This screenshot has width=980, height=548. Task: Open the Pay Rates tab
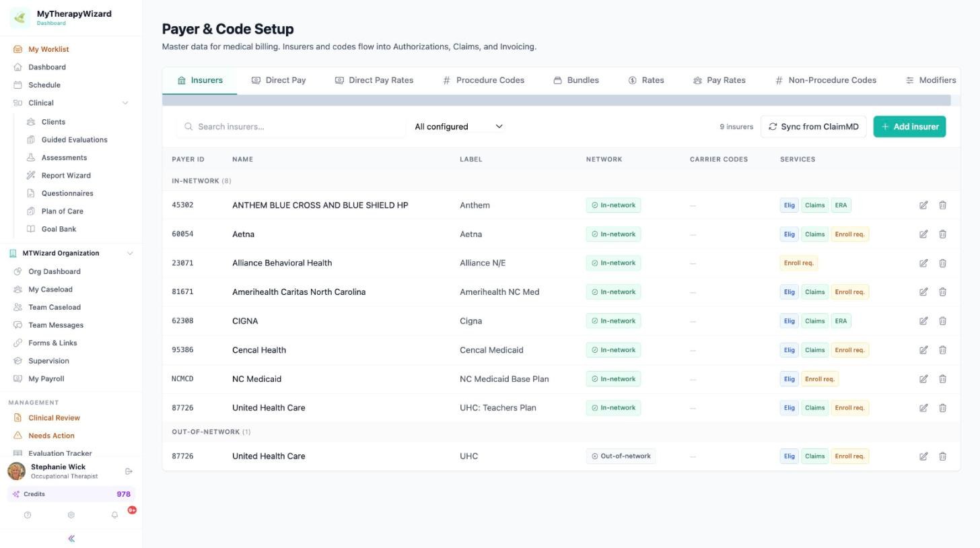(720, 80)
